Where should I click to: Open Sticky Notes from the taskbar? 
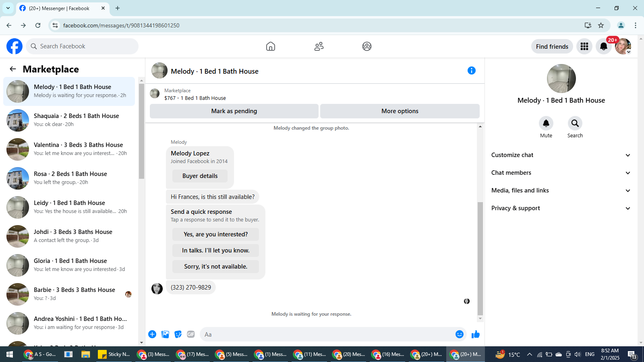[114, 354]
